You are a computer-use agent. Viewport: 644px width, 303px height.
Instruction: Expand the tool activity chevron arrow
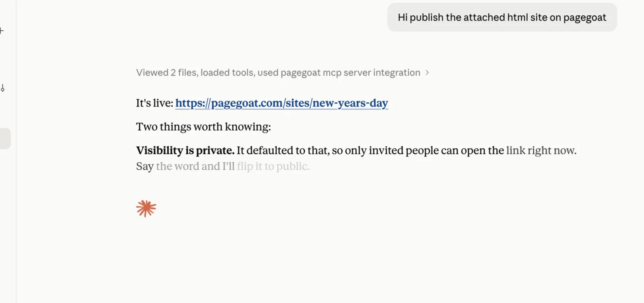click(x=427, y=73)
